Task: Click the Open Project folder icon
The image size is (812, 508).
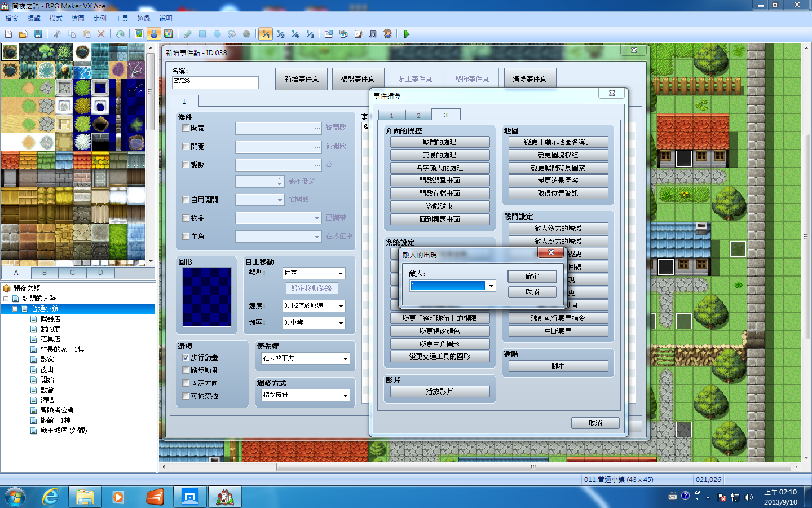Action: click(23, 34)
